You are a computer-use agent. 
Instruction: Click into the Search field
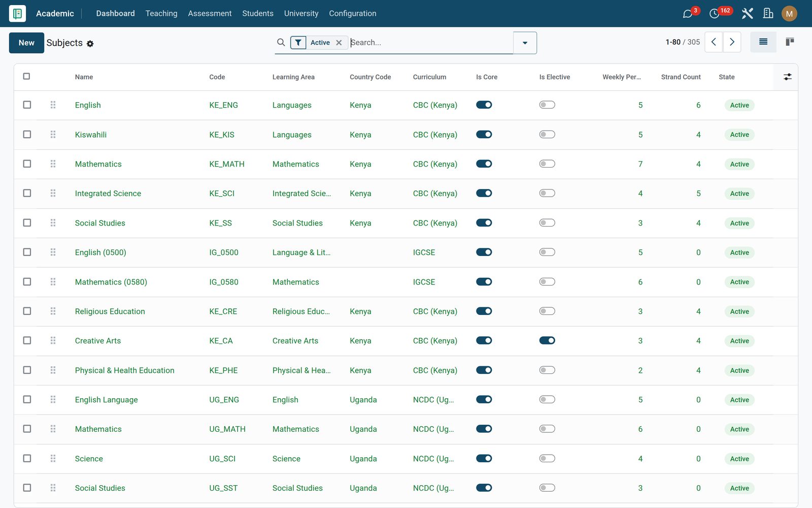coord(430,43)
